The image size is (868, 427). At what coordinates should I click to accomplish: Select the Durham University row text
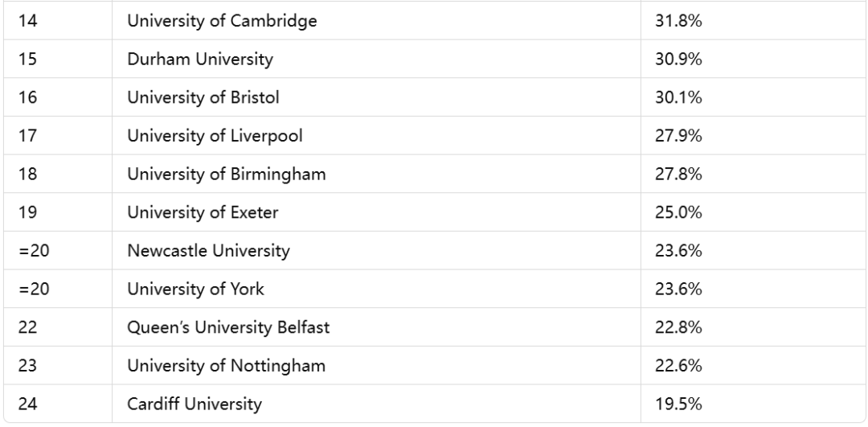[200, 59]
